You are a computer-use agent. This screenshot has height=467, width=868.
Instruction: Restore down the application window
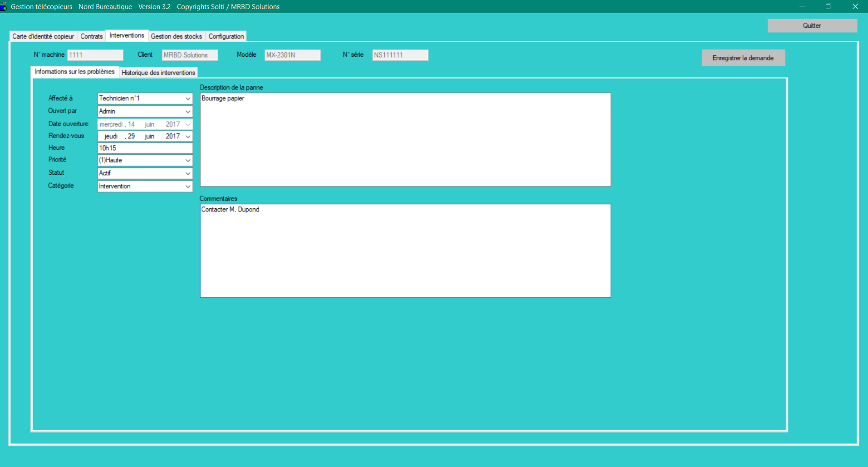(x=828, y=6)
